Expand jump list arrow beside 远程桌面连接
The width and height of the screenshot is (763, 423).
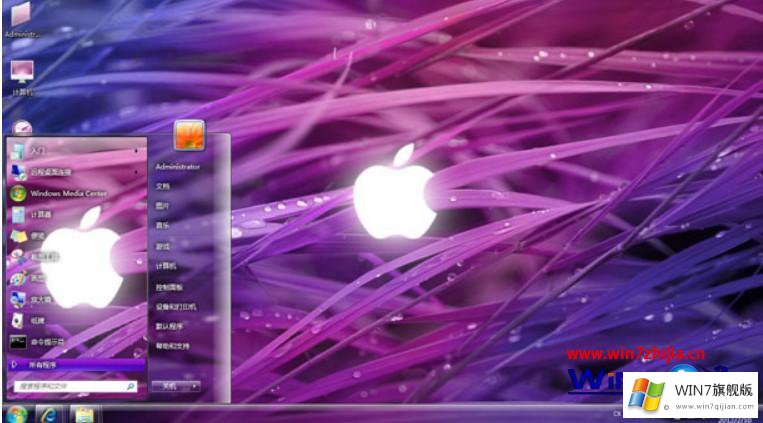click(136, 172)
